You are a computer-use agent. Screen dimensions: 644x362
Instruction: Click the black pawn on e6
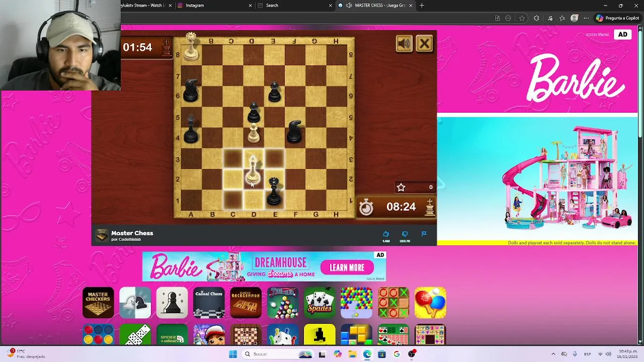[x=274, y=92]
